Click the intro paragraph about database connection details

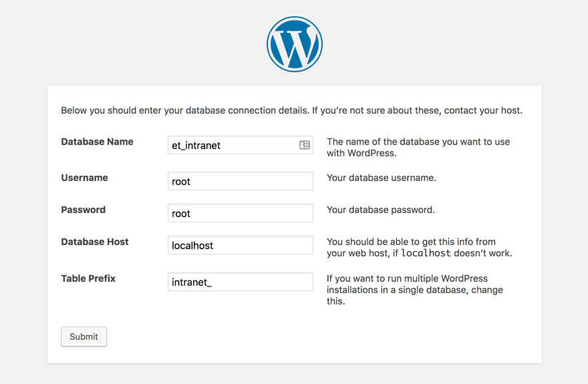coord(291,110)
